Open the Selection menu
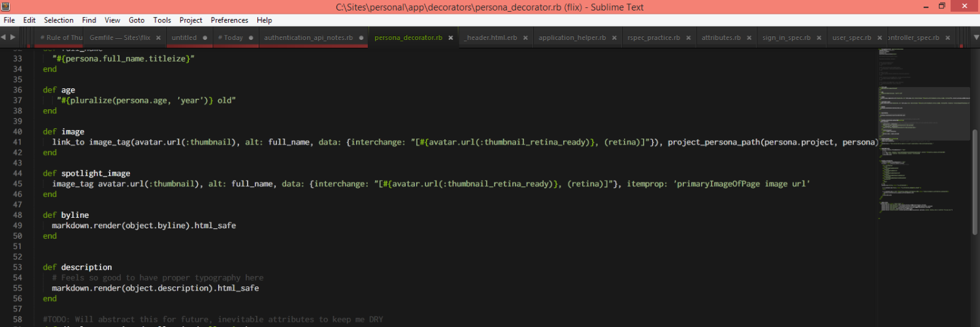980x327 pixels. coord(59,20)
